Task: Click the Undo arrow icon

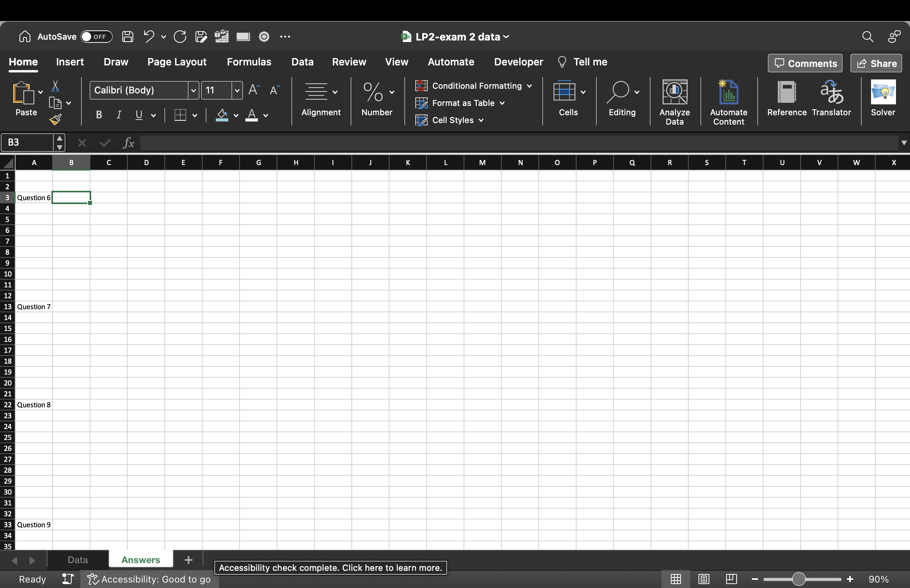Action: [149, 37]
